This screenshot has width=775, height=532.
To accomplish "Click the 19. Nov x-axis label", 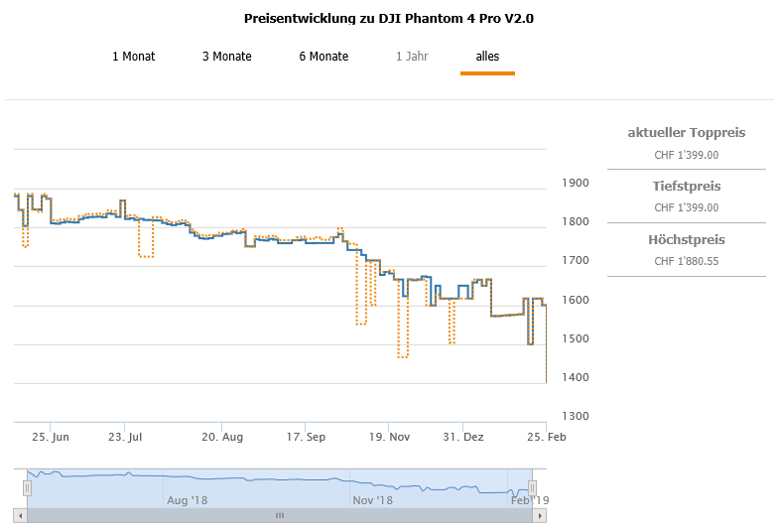I will (389, 437).
